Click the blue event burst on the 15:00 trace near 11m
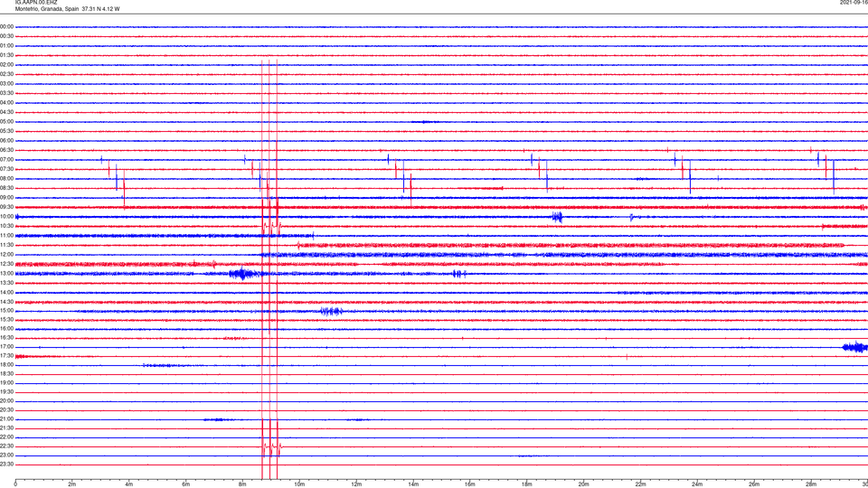Viewport: 868px width, 488px height. [331, 312]
